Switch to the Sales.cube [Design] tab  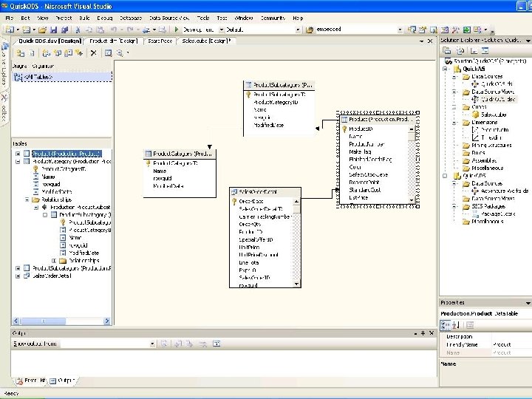[206, 41]
